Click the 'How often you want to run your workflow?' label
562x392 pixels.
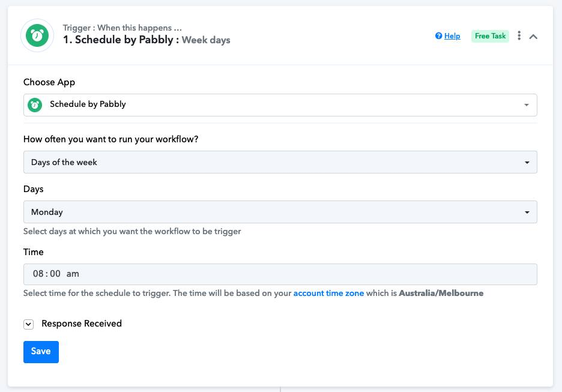[110, 139]
